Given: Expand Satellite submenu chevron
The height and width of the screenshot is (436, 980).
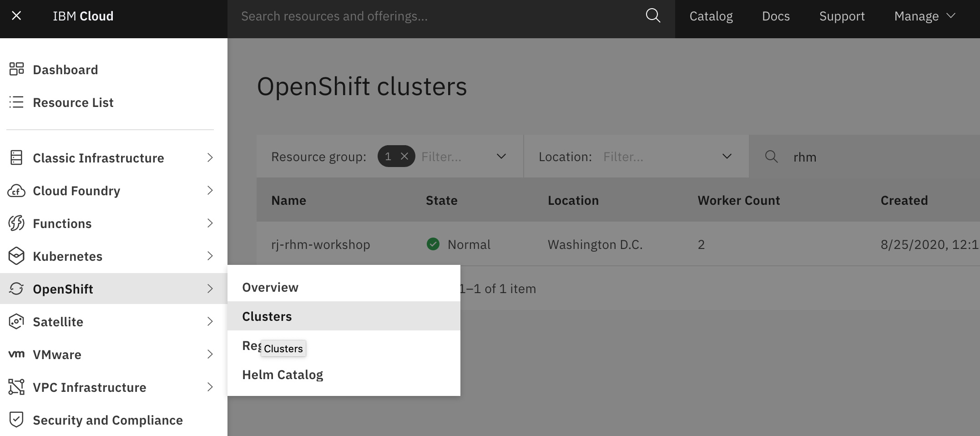Looking at the screenshot, I should 210,321.
